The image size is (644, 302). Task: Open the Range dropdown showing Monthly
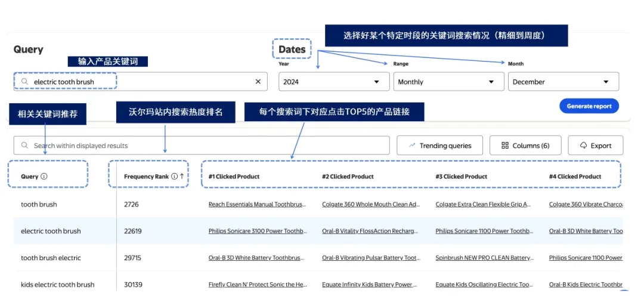pyautogui.click(x=448, y=81)
